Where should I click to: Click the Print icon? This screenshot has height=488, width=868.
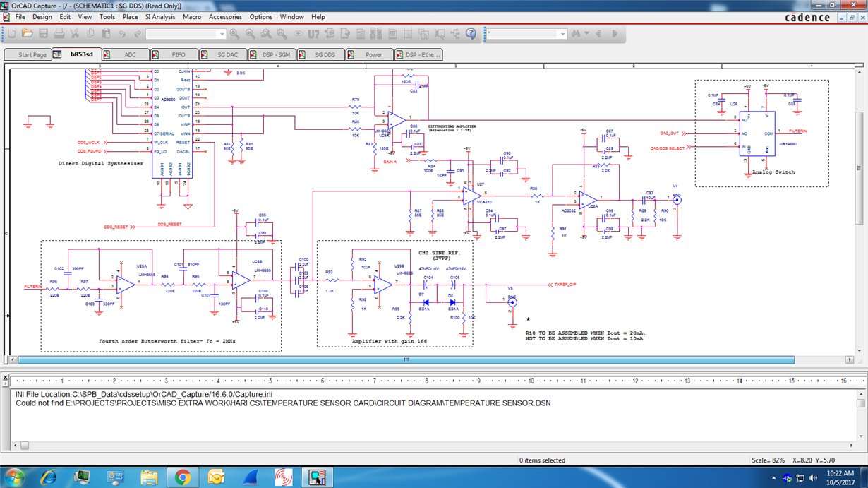[x=59, y=33]
